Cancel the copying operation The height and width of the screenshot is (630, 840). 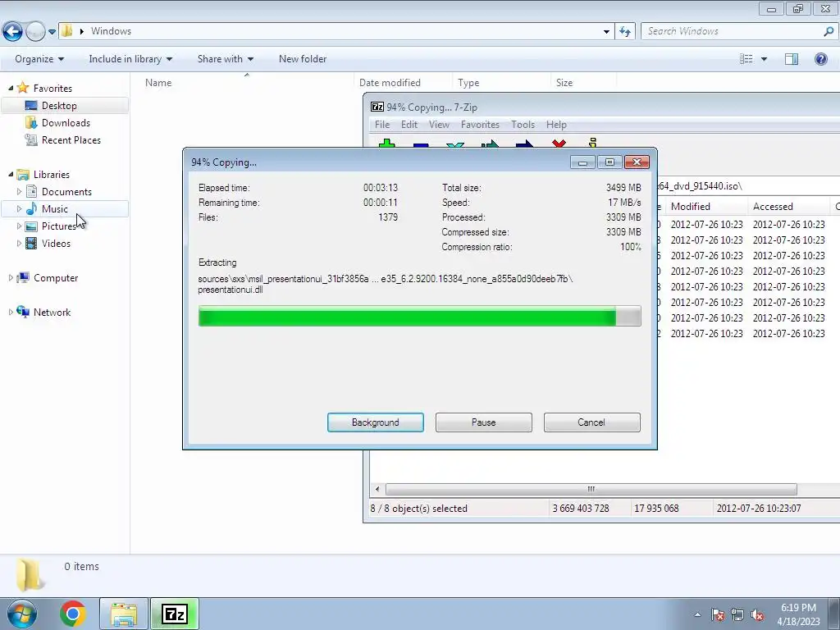point(591,422)
